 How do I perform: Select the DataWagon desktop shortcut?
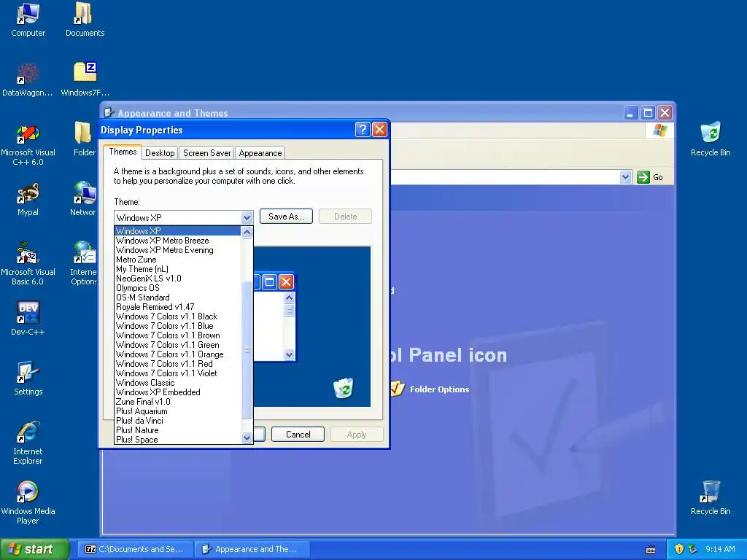pyautogui.click(x=28, y=80)
